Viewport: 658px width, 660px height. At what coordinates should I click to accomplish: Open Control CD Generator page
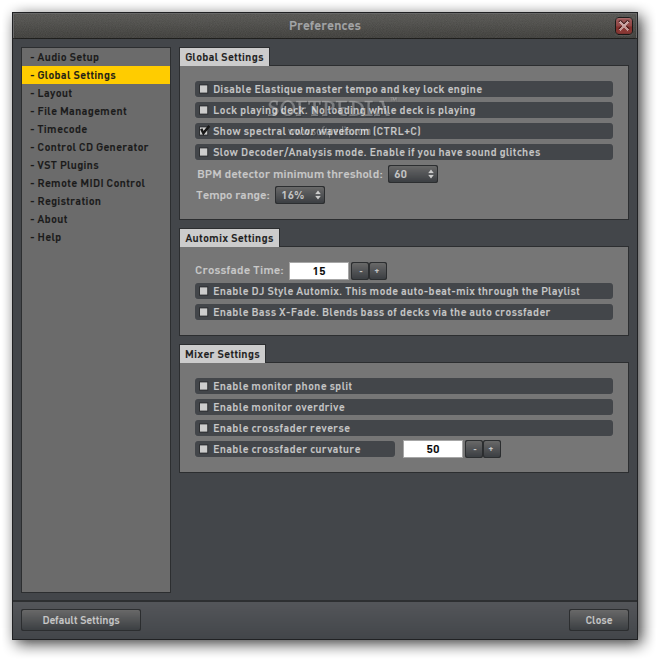point(96,147)
